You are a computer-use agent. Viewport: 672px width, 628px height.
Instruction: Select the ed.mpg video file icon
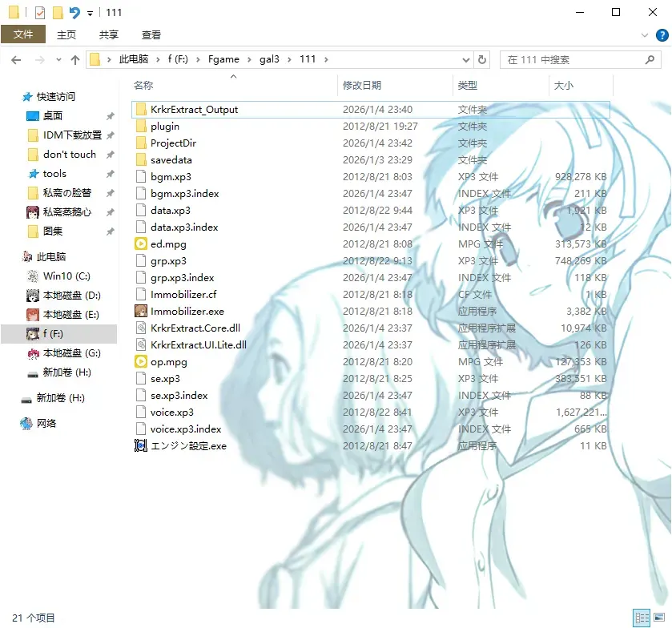tap(141, 244)
